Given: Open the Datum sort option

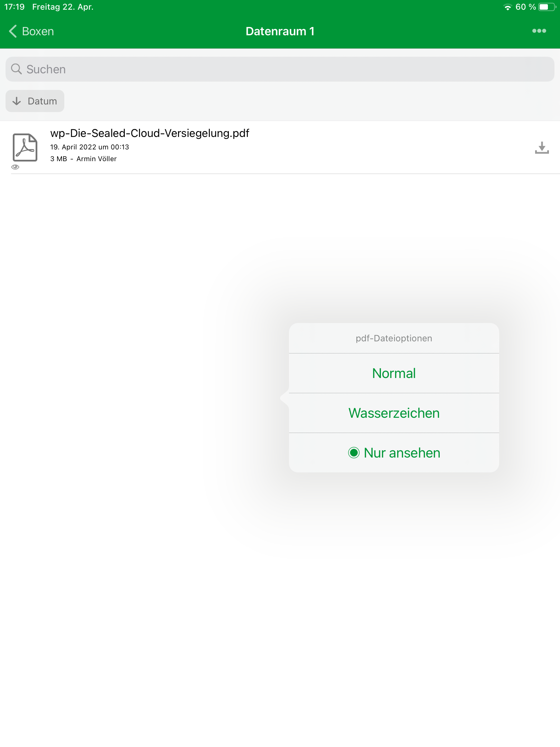Looking at the screenshot, I should pos(35,101).
